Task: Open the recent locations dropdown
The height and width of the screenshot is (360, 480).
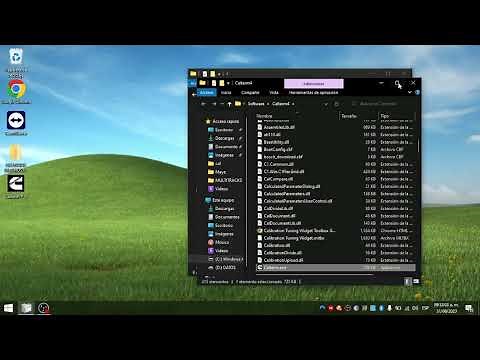Action: tap(222, 104)
